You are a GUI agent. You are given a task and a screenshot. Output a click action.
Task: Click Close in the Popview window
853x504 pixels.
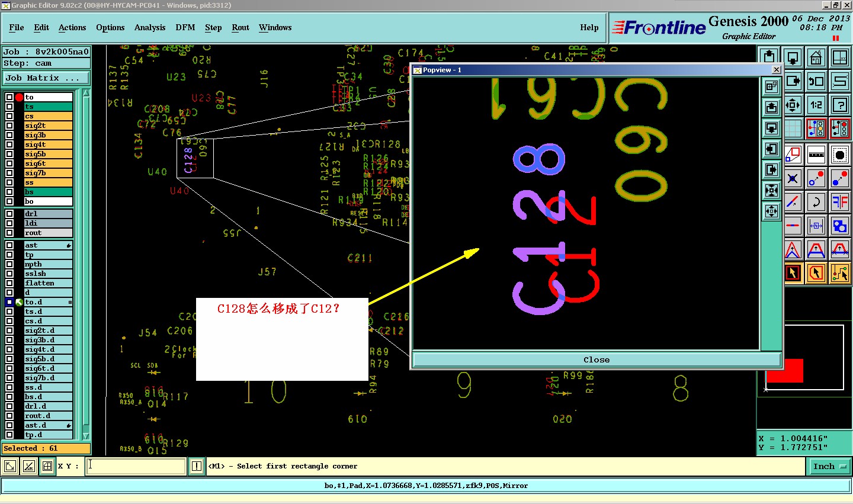[597, 359]
